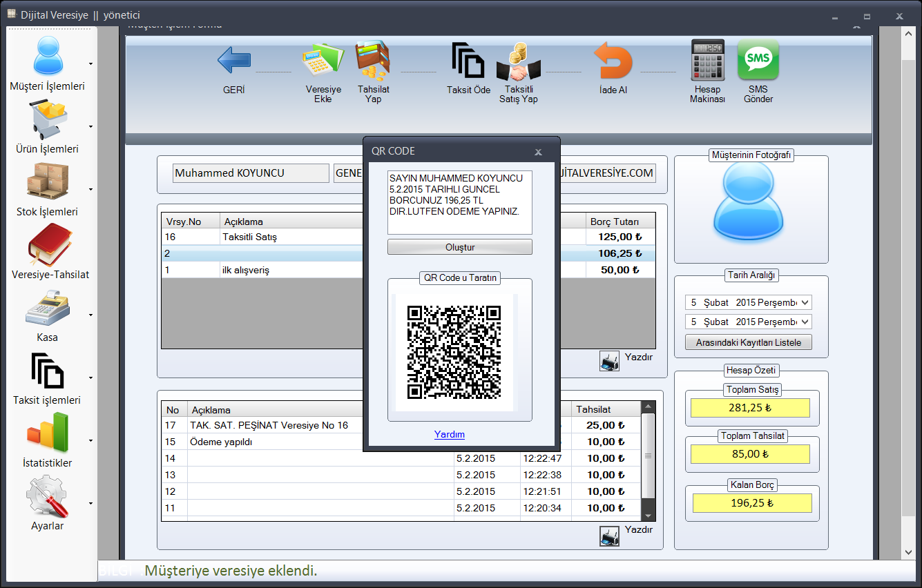922x588 pixels.
Task: Click Taksit Öde toolbar icon
Action: tap(468, 61)
